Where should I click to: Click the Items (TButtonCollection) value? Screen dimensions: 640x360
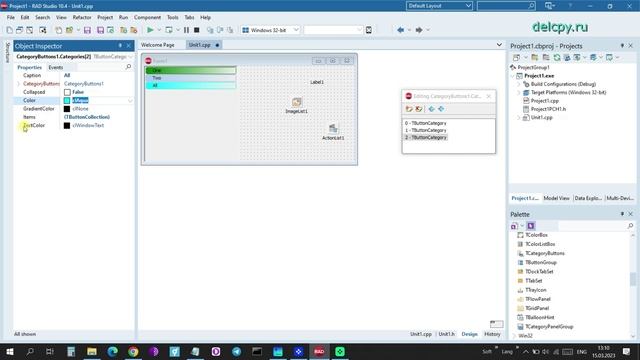tap(87, 117)
